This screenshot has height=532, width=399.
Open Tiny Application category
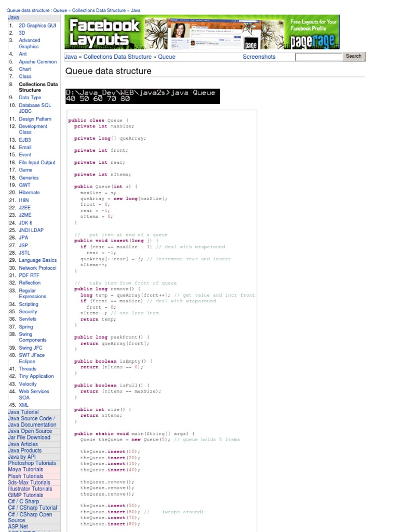(36, 376)
